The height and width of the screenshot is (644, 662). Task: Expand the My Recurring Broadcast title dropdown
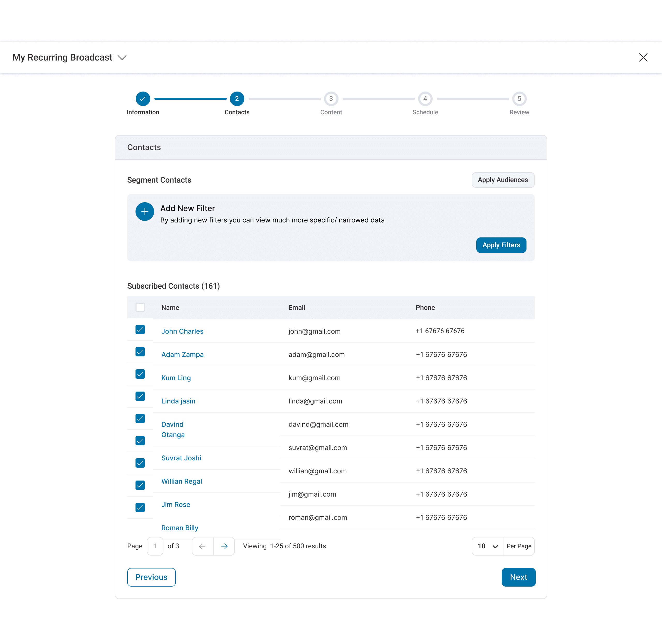click(122, 57)
